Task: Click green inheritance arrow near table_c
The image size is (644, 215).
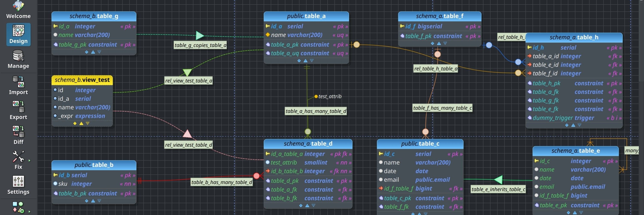Action: tap(498, 180)
